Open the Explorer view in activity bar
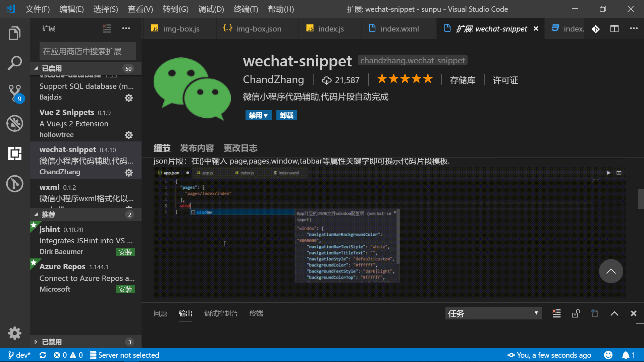The width and height of the screenshot is (644, 362). click(x=14, y=33)
